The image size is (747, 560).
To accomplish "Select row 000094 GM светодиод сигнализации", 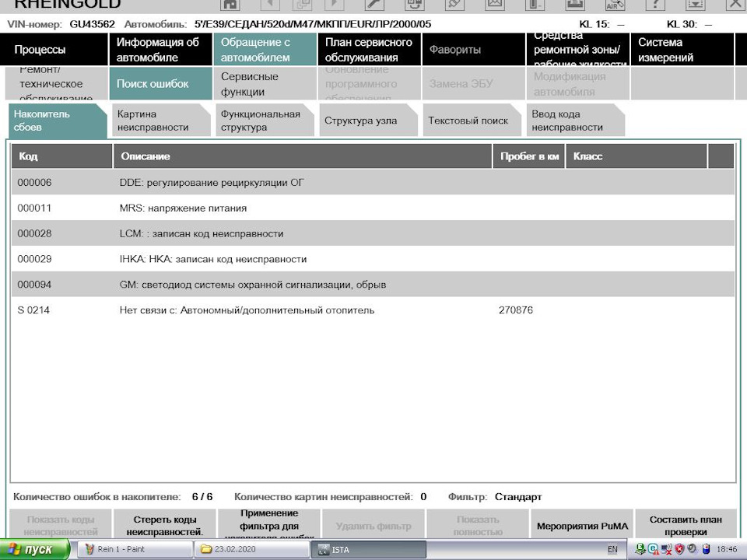I will (x=373, y=285).
